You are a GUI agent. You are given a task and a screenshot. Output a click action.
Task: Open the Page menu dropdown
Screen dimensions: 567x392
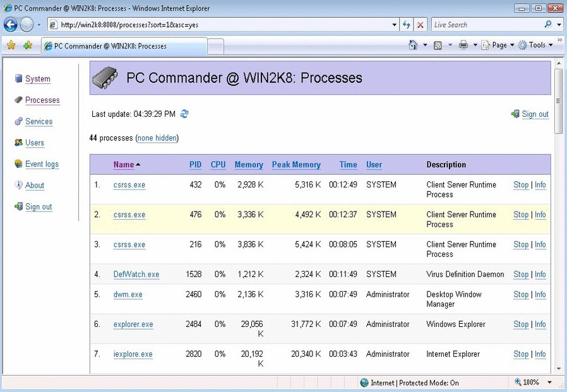[498, 45]
